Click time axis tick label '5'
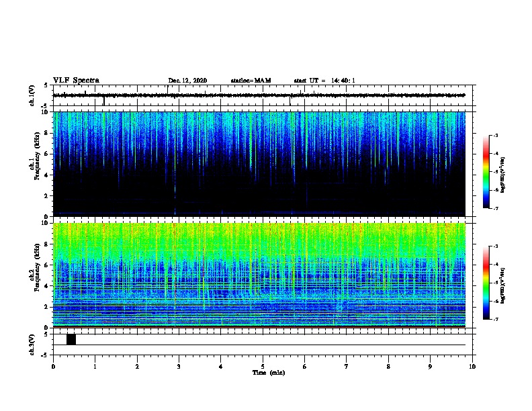Viewport: 532px width, 411px height. point(263,367)
